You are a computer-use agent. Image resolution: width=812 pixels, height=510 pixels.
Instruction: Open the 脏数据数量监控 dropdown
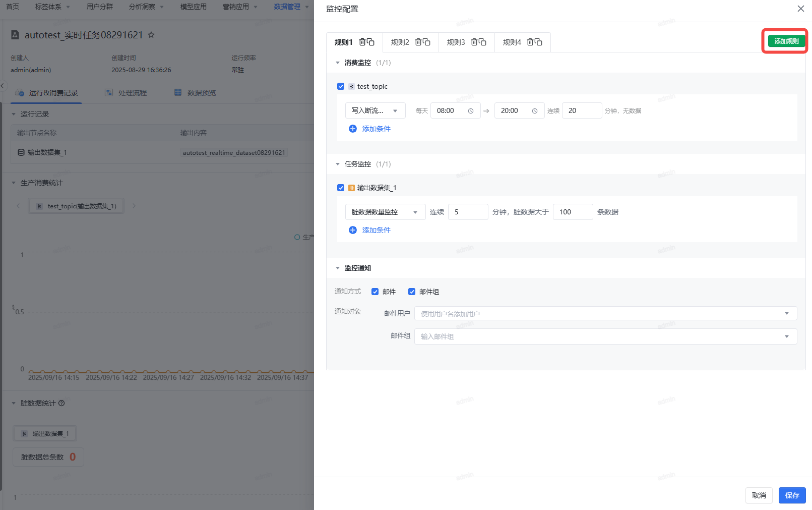pyautogui.click(x=386, y=212)
